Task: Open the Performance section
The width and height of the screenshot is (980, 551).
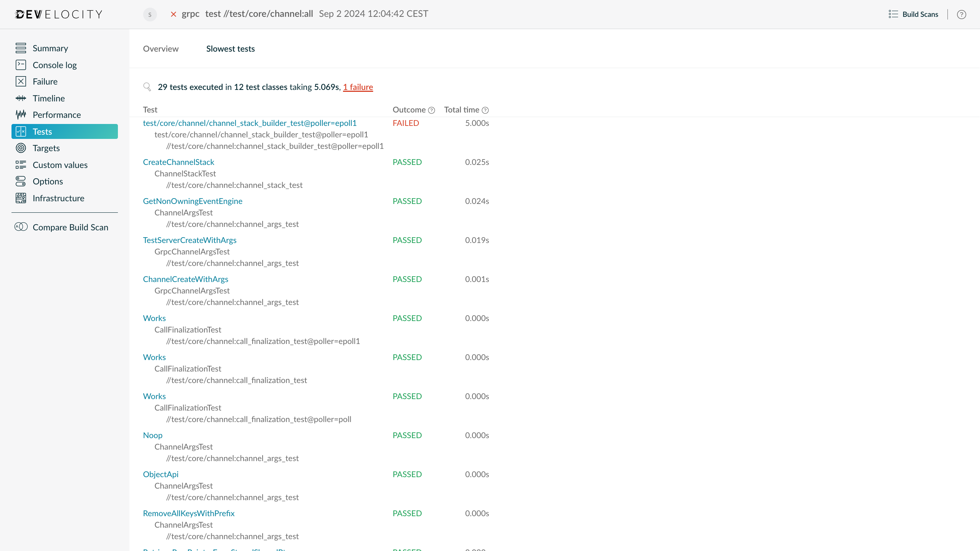Action: click(x=56, y=114)
